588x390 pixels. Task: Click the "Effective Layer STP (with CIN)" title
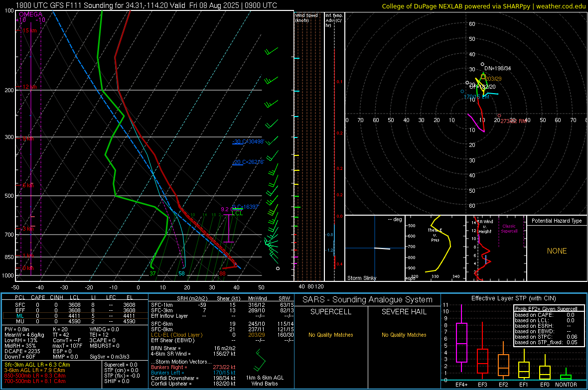[x=513, y=298]
